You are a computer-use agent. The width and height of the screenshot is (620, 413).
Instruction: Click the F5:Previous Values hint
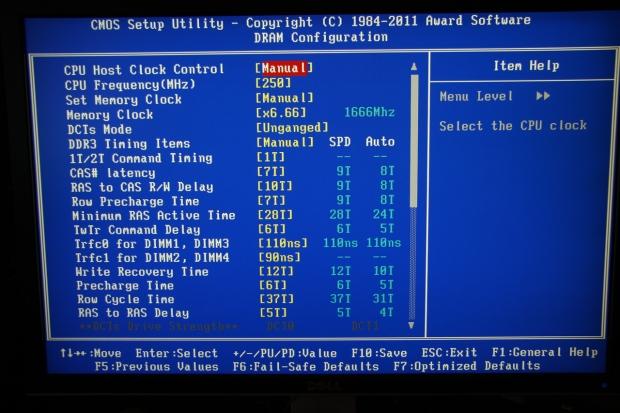coord(157,367)
